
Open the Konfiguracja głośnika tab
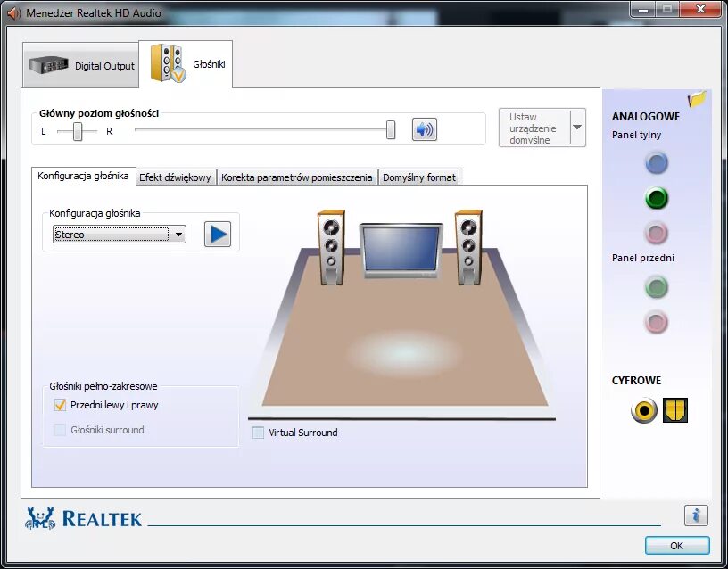click(84, 176)
